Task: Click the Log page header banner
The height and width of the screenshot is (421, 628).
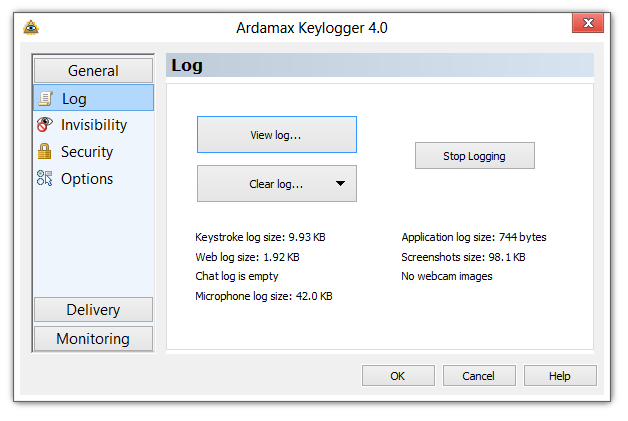Action: pyautogui.click(x=380, y=65)
